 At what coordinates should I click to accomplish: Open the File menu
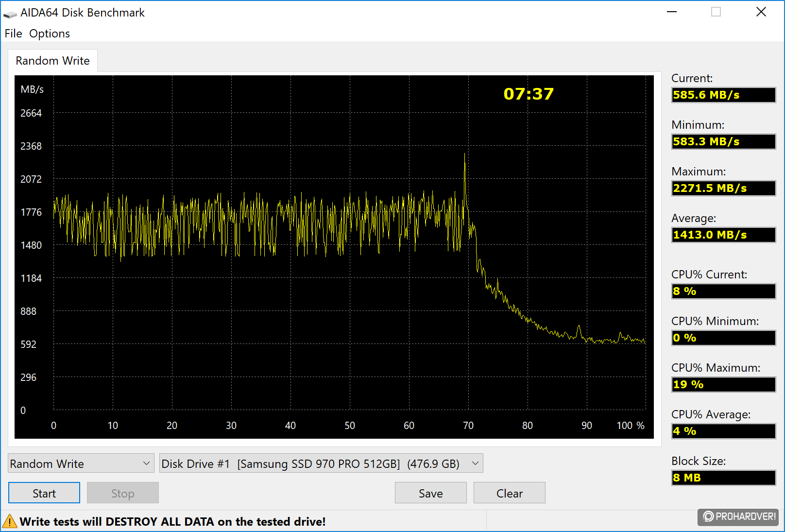pyautogui.click(x=14, y=34)
